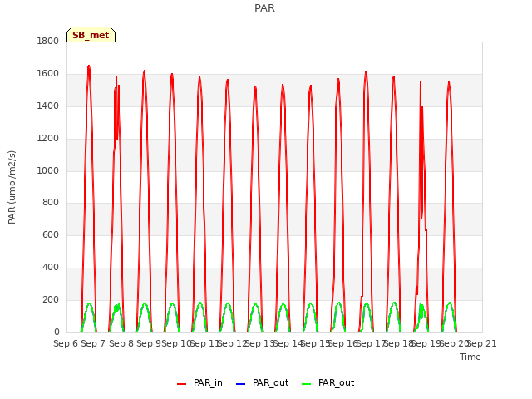Click the 1000 y-axis tick label
Viewport: 532px width, 399px height.
pyautogui.click(x=47, y=170)
